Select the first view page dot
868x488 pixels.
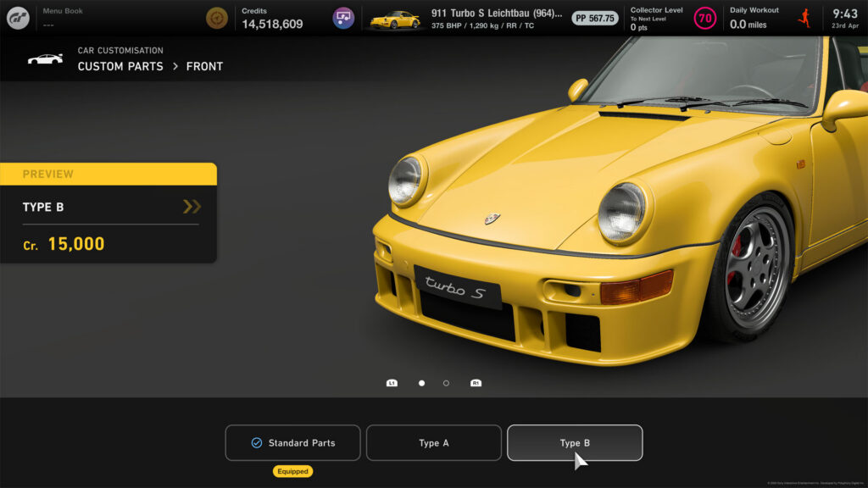(422, 383)
